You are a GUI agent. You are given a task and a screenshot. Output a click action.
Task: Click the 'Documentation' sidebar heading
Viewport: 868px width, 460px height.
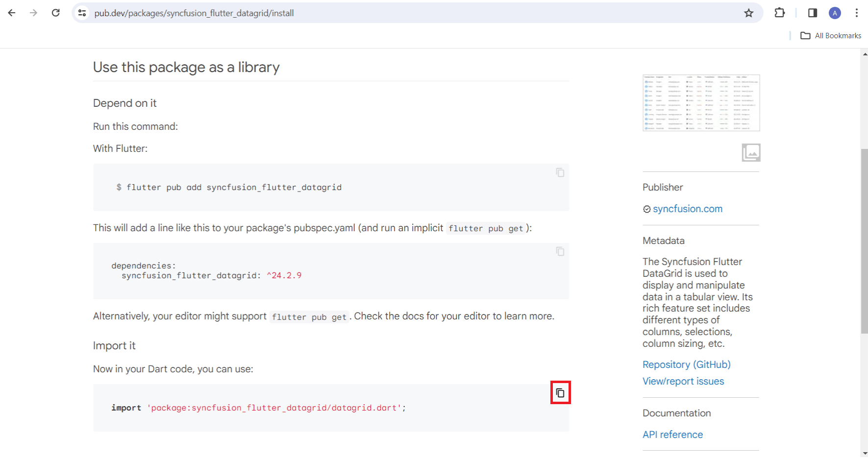coord(677,413)
